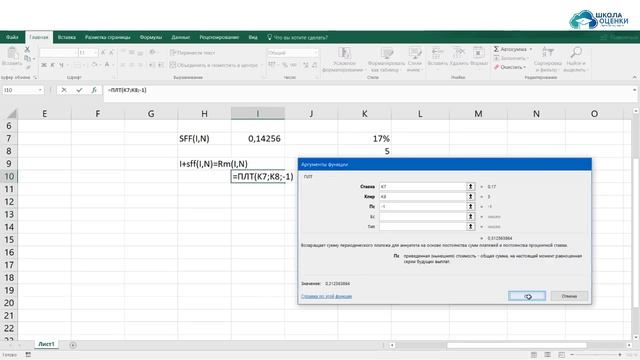Open Cell Styles (Стили ячеек)
The height and width of the screenshot is (360, 640).
[415, 60]
